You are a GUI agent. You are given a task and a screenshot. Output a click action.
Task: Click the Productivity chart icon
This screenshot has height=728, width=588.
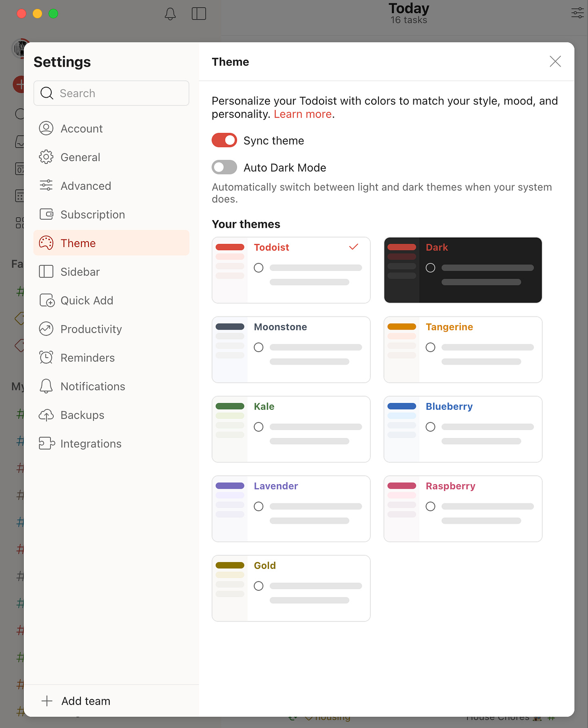(x=46, y=329)
